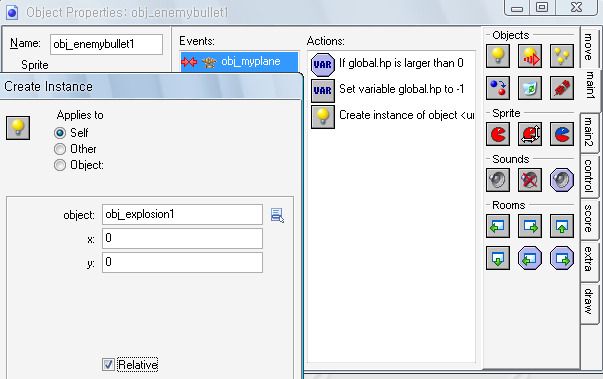Select the obj_myplane collision event
This screenshot has height=379, width=603.
coord(239,62)
